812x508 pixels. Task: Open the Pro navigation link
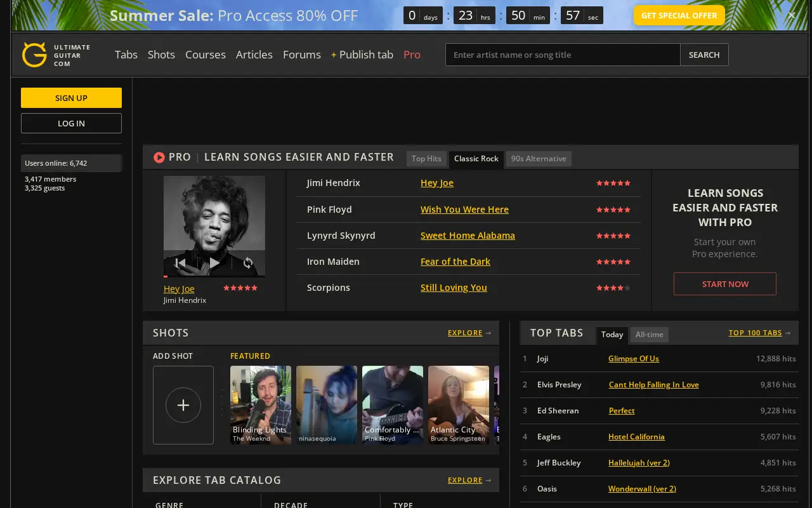pyautogui.click(x=412, y=55)
